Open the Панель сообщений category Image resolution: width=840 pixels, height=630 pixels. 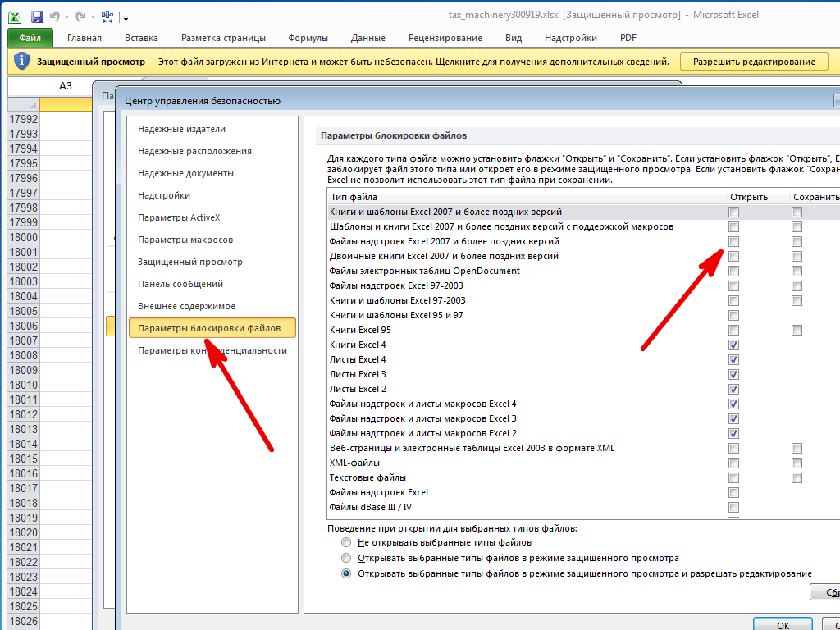pyautogui.click(x=180, y=284)
